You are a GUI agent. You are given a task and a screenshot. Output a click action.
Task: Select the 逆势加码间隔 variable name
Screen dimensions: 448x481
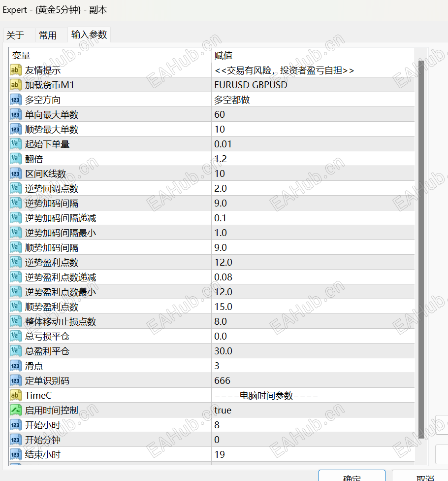click(52, 204)
